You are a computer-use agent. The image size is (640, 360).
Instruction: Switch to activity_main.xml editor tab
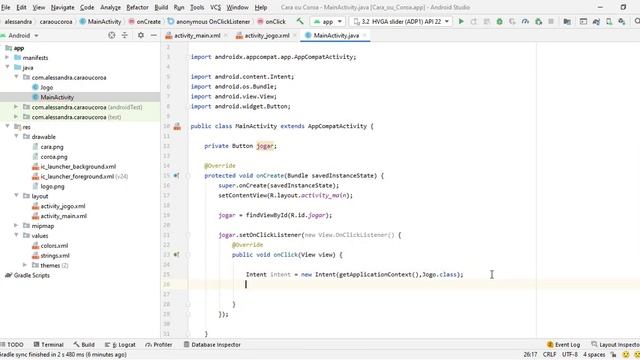point(197,36)
